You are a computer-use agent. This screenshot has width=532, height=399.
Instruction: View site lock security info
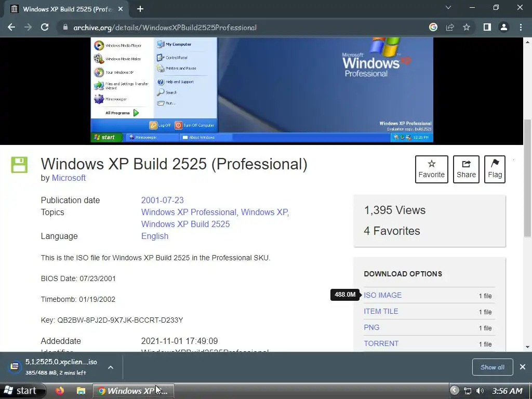(65, 27)
